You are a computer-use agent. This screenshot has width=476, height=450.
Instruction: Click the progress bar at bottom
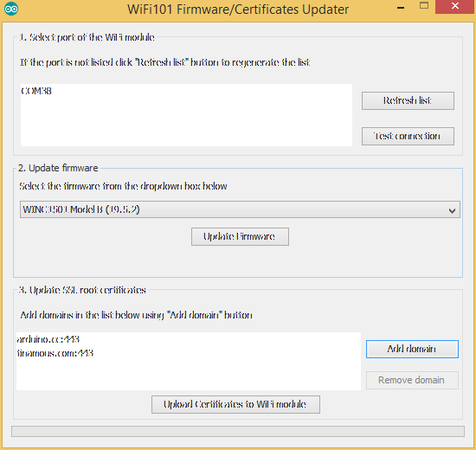pos(238,431)
